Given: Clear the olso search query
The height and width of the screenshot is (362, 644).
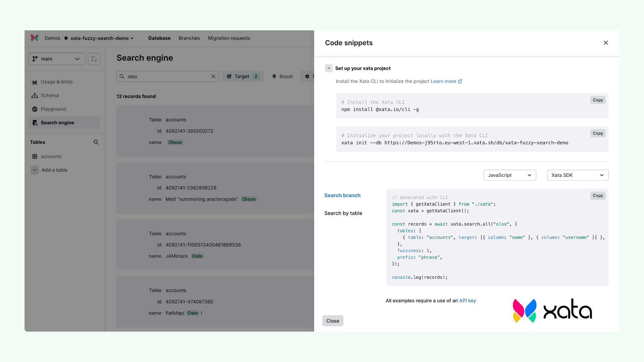Looking at the screenshot, I should tap(213, 76).
